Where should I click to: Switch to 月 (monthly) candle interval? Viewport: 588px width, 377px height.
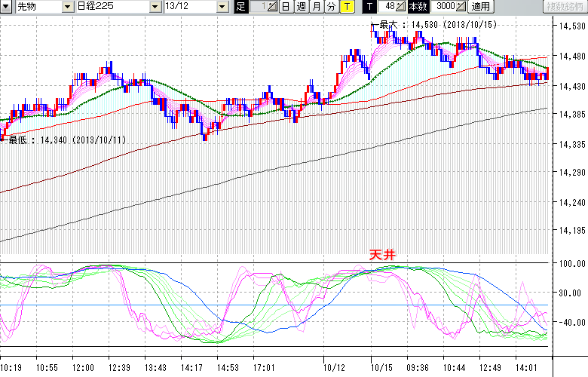[x=316, y=7]
